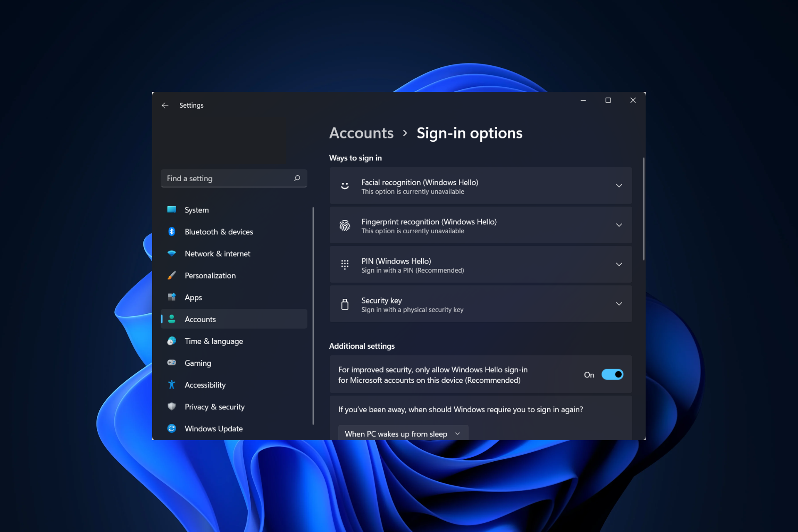Expand fingerprint recognition sign-in option
The height and width of the screenshot is (532, 798).
618,224
